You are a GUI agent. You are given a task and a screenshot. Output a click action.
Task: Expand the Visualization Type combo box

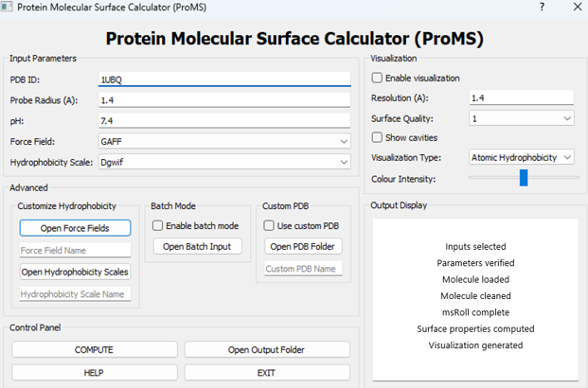click(x=522, y=157)
